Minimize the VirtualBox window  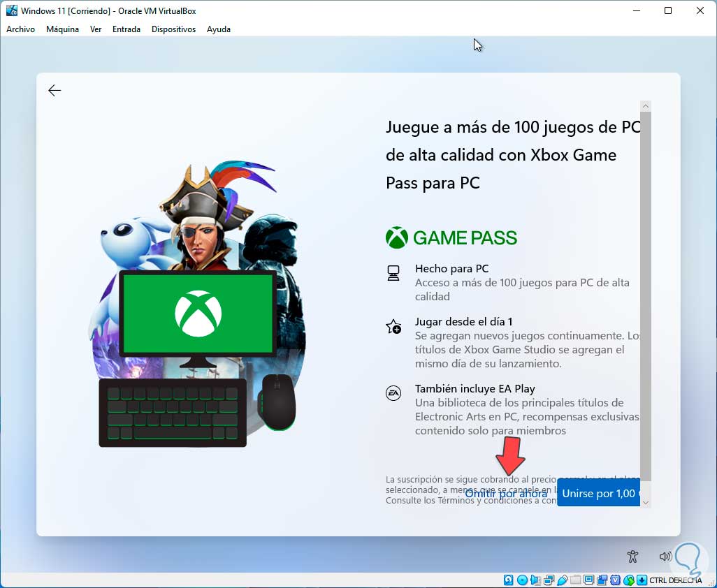(x=636, y=10)
